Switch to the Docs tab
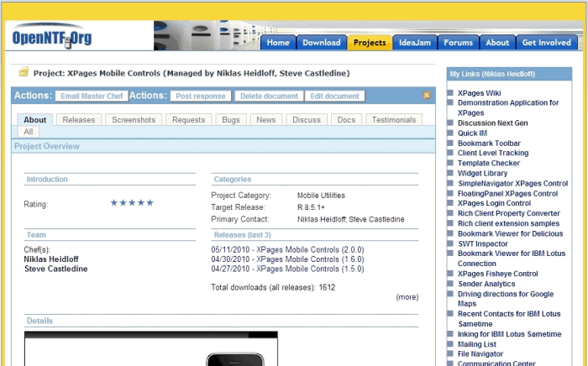 (346, 120)
